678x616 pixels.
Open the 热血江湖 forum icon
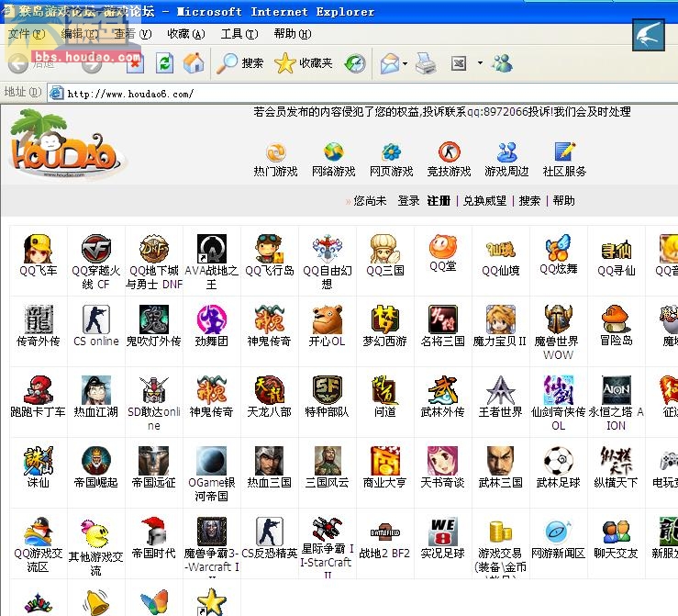pos(96,390)
